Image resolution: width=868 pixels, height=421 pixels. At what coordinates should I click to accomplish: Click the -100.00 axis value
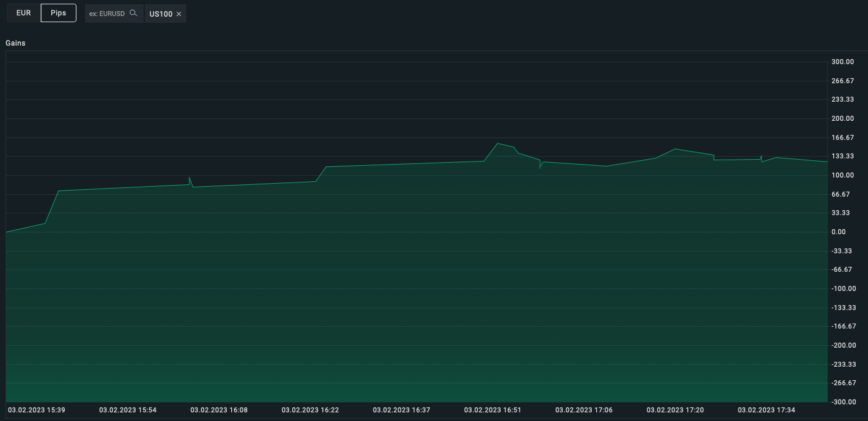click(844, 288)
